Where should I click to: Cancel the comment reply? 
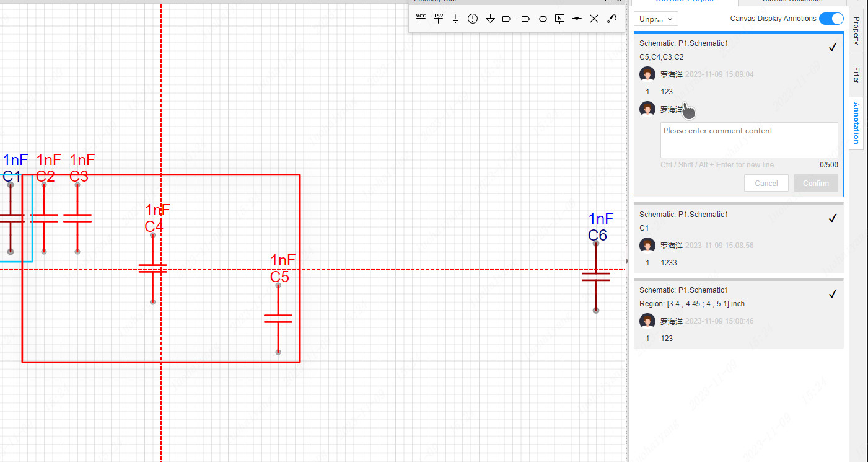point(766,183)
